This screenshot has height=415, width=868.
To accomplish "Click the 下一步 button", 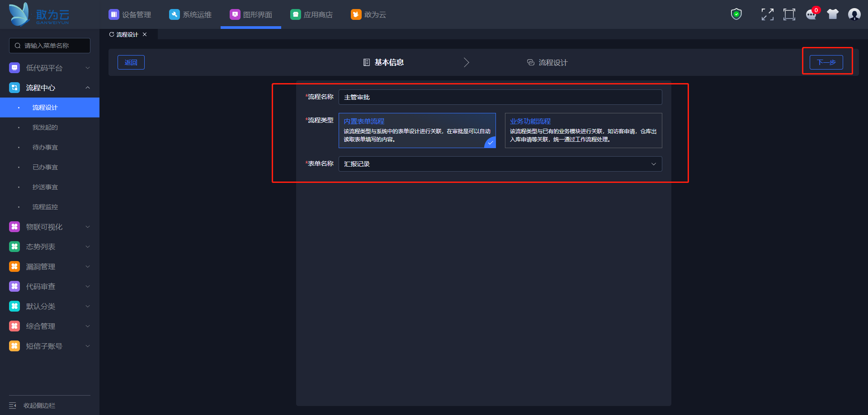I will coord(826,62).
